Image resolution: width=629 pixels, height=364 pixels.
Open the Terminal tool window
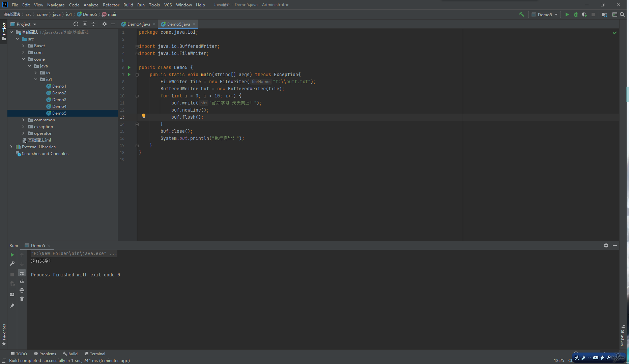(95, 354)
